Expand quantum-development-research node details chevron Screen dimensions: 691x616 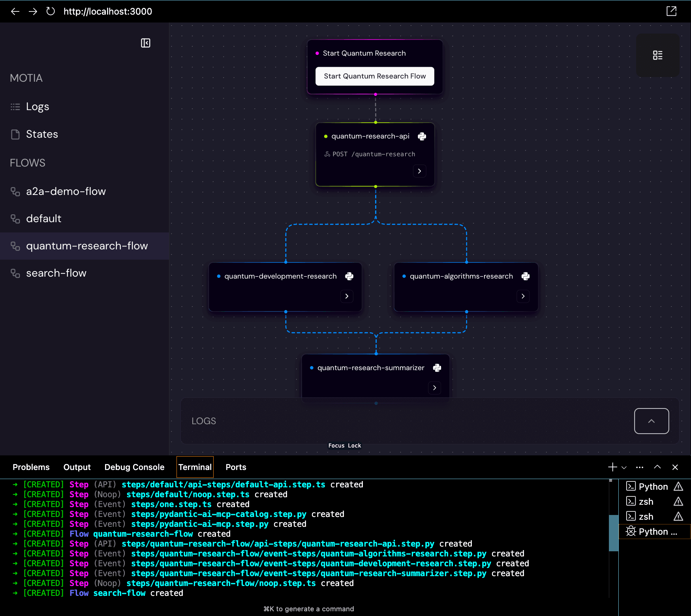coord(347,296)
